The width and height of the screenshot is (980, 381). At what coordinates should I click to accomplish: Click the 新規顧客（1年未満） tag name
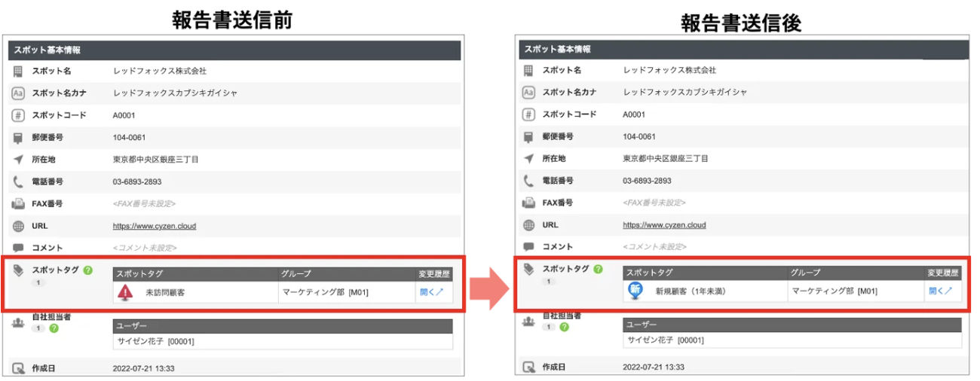[x=691, y=291]
